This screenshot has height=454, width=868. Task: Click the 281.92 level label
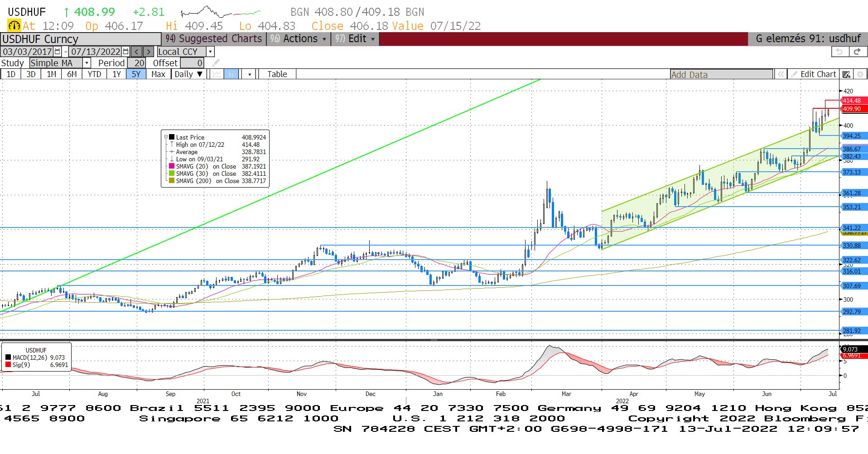click(x=854, y=331)
